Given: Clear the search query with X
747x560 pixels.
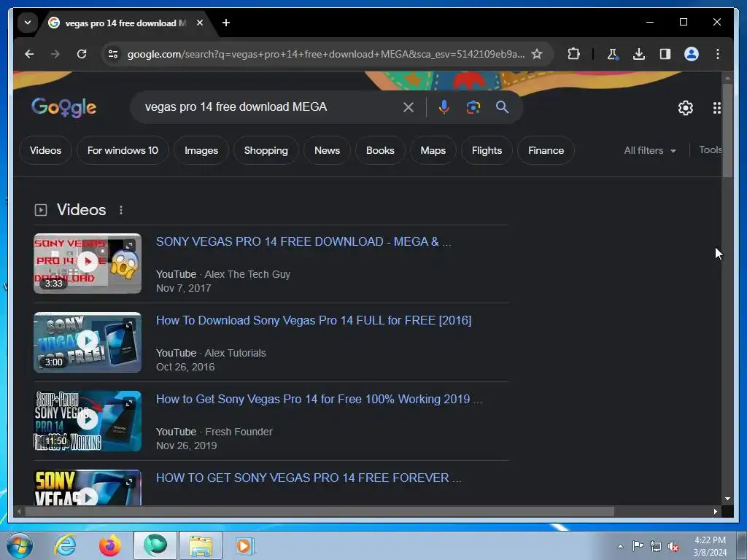Looking at the screenshot, I should tap(409, 107).
